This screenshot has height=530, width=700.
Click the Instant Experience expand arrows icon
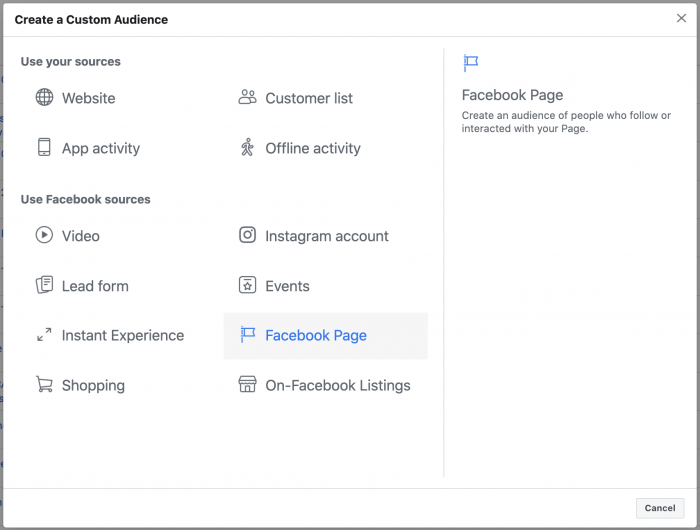point(44,335)
